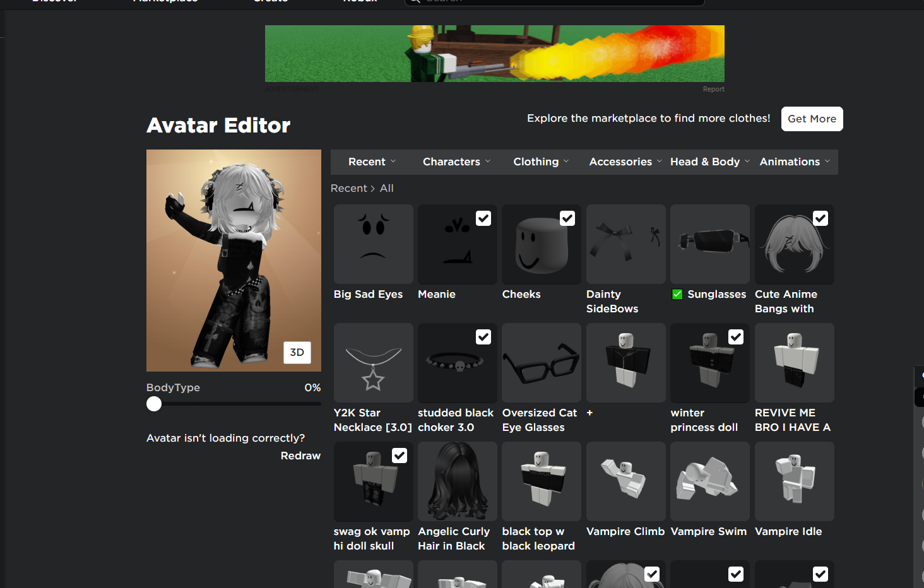Choose the Vampire Swim animation
The width and height of the screenshot is (924, 588).
pyautogui.click(x=709, y=481)
